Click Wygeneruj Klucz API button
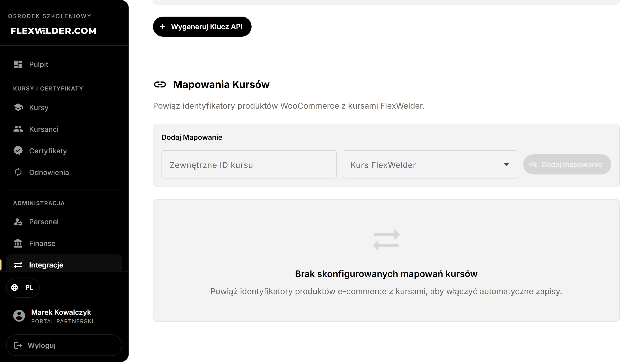Viewport: 644px width, 362px height. tap(202, 27)
